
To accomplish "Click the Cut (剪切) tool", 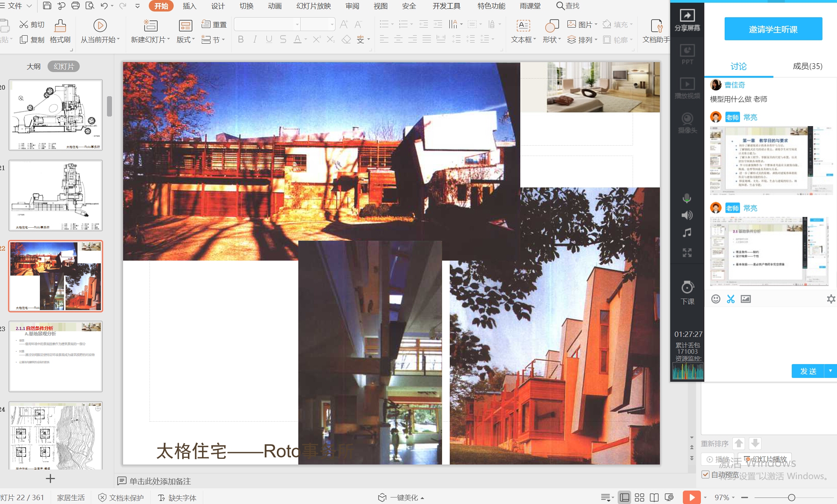I will [32, 25].
